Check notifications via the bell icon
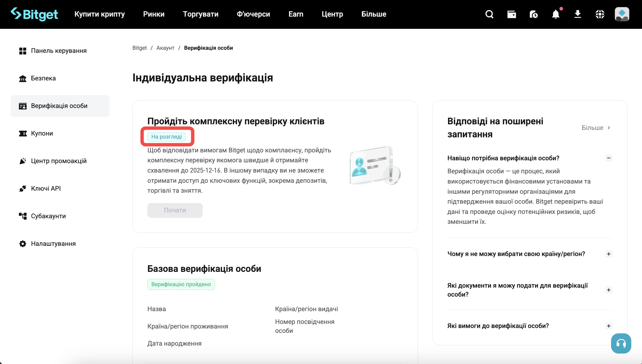This screenshot has height=364, width=642. [556, 14]
